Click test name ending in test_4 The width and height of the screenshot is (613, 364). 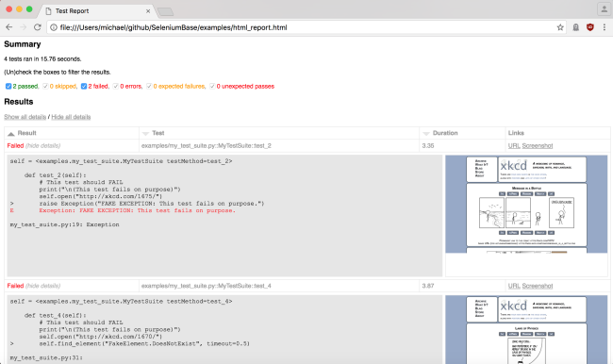click(206, 286)
